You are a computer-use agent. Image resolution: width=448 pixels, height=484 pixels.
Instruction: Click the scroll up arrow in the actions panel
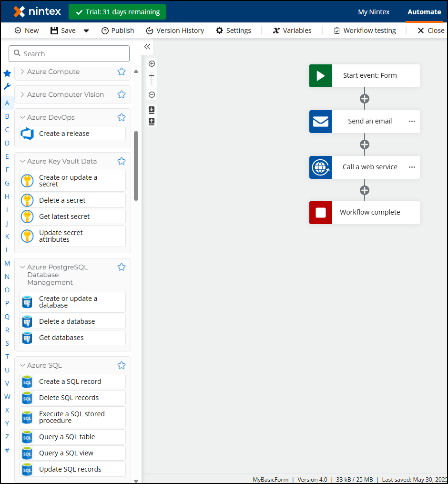click(136, 72)
